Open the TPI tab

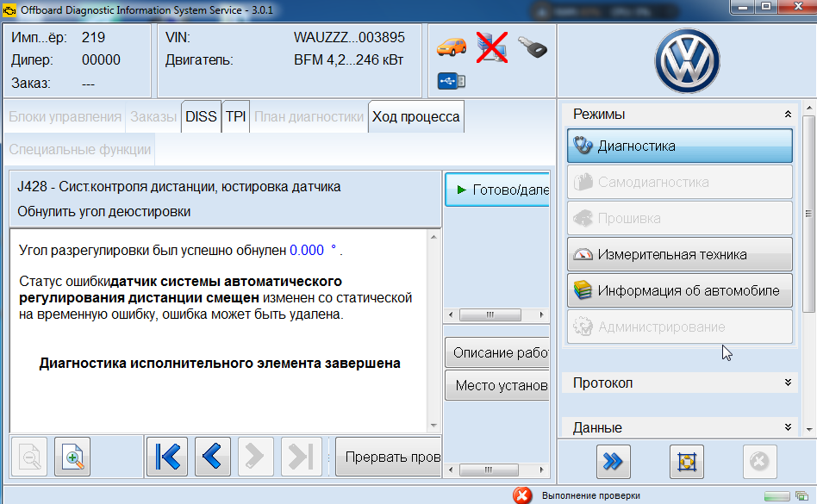click(235, 117)
